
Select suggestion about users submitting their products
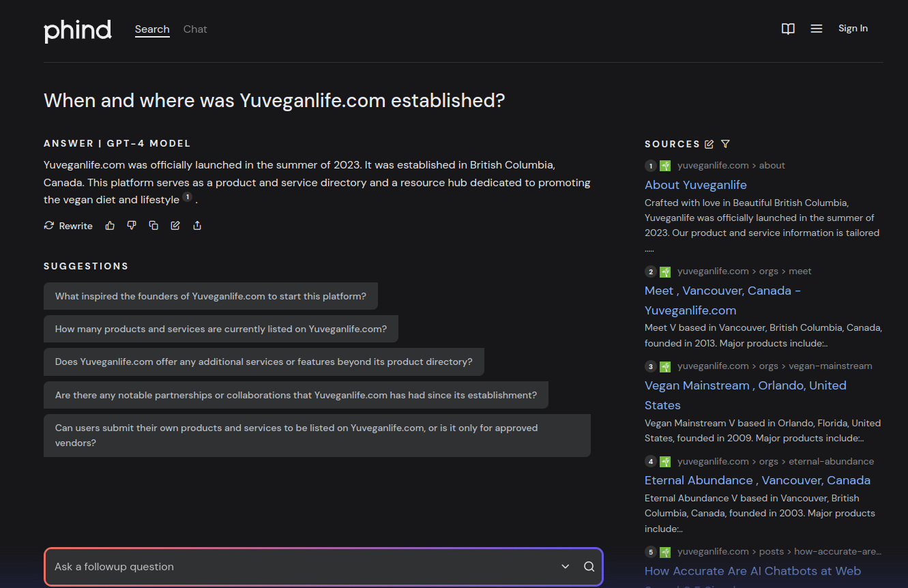(x=317, y=435)
